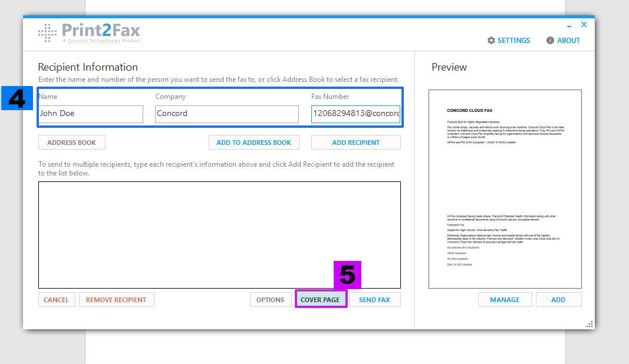Cancel the fax dialog
The image size is (629, 364).
[x=56, y=300]
